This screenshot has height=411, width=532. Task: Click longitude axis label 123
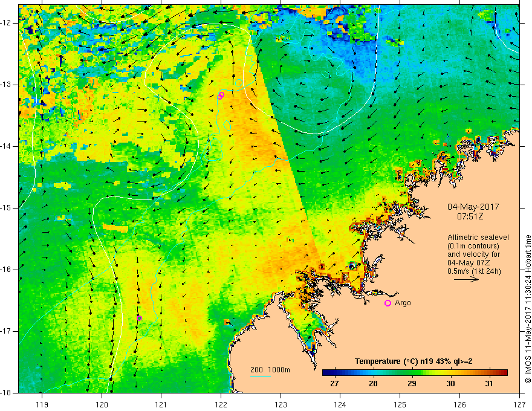[x=281, y=404]
